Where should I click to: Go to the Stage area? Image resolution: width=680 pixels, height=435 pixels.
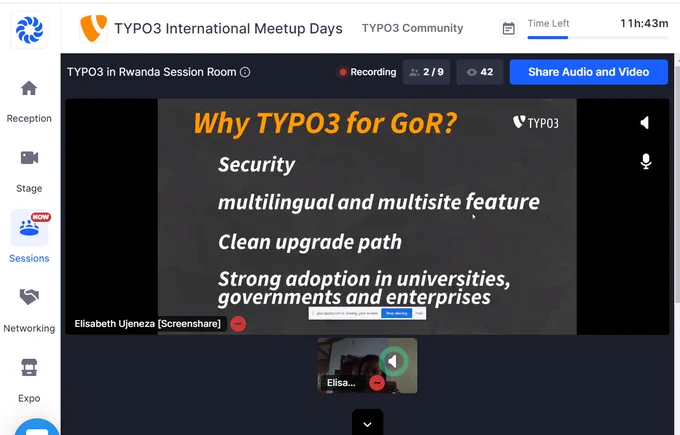tap(29, 171)
